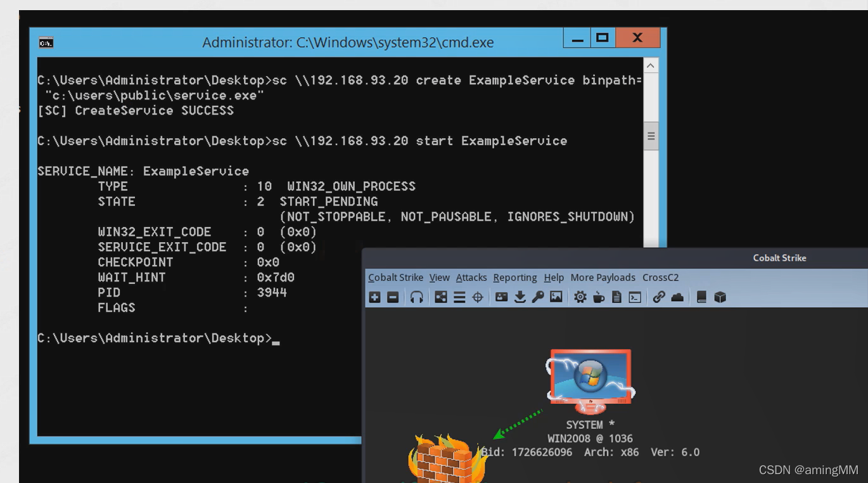
Task: Select the firewall brick icon in the graph
Action: pyautogui.click(x=447, y=459)
